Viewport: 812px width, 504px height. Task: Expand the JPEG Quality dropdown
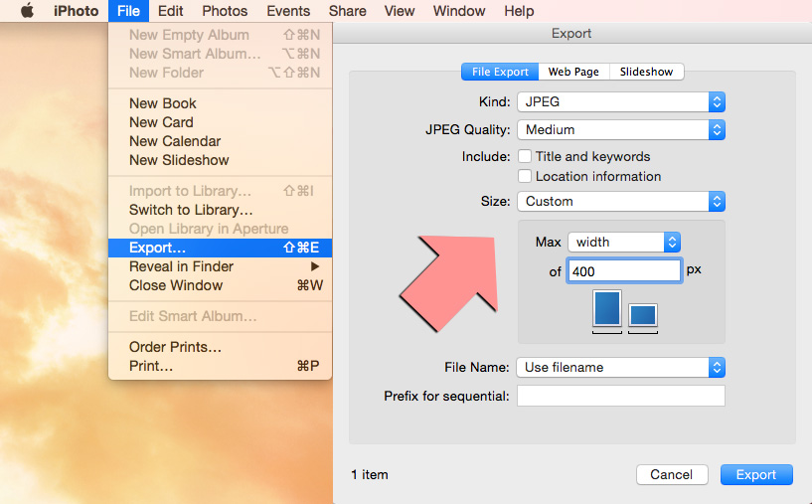click(620, 129)
